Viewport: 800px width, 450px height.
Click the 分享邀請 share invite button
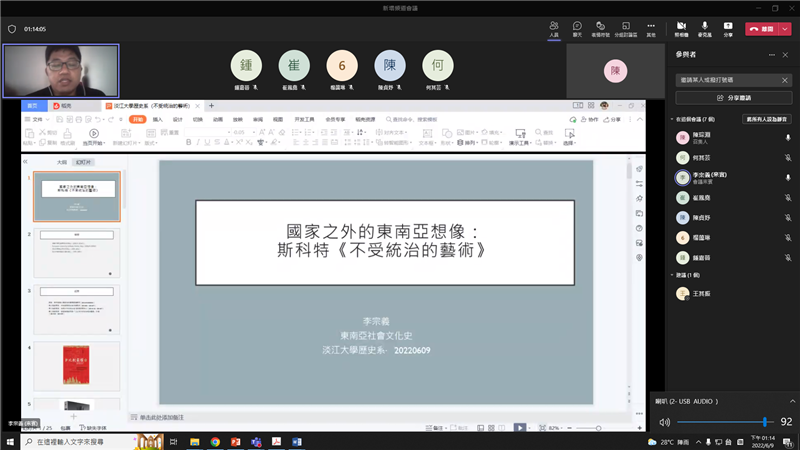click(x=733, y=98)
